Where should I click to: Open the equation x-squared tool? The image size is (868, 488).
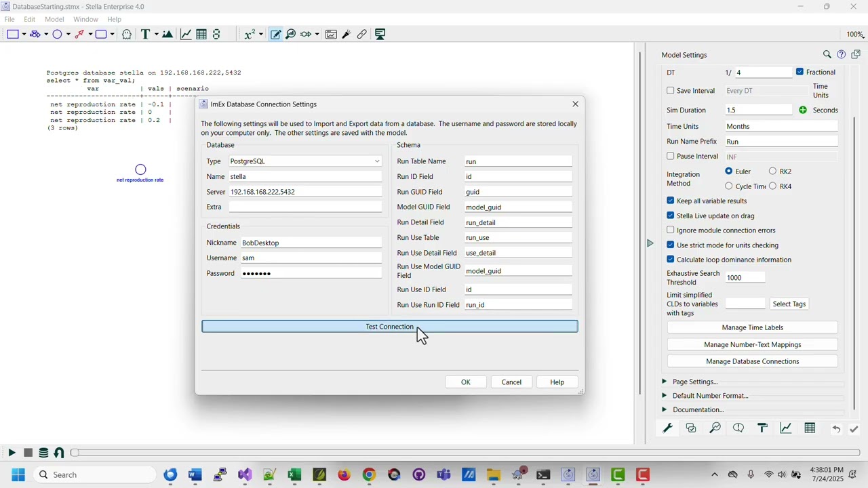(x=250, y=34)
